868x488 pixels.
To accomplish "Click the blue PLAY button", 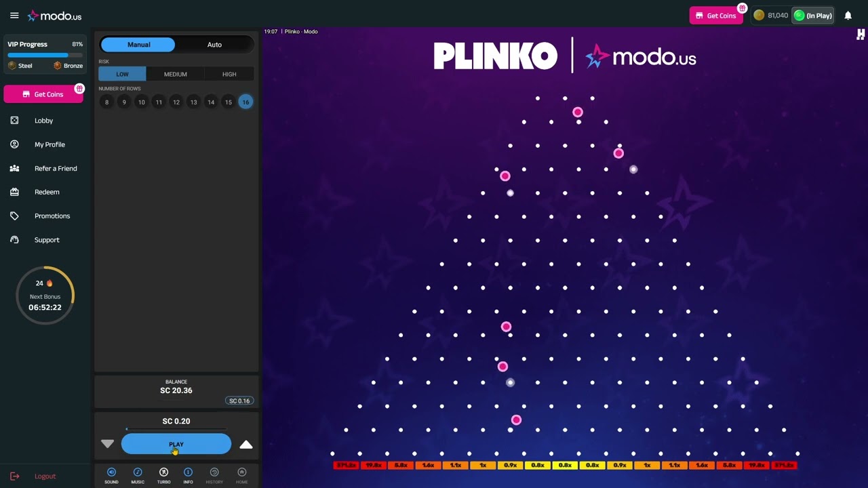I will pyautogui.click(x=176, y=445).
